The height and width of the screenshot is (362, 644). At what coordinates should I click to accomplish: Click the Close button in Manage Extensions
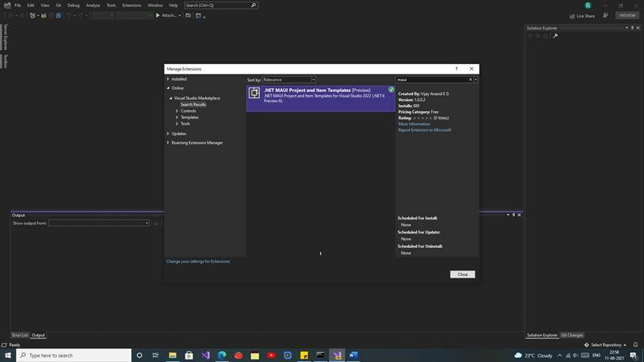[x=462, y=275]
